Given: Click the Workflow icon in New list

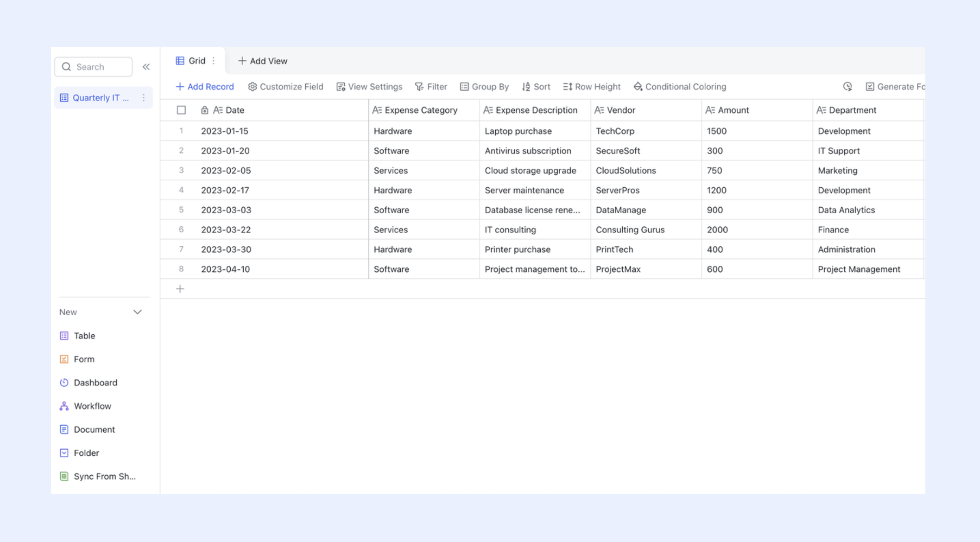Looking at the screenshot, I should (x=64, y=406).
